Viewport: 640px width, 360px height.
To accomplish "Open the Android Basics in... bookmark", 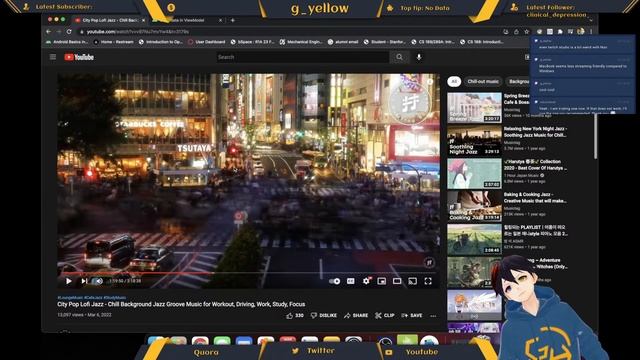I will click(67, 42).
